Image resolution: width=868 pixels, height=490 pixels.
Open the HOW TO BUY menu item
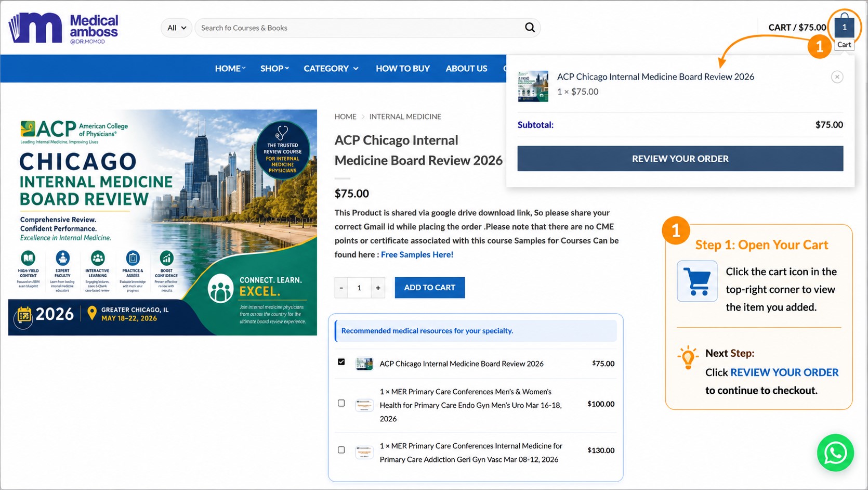coord(403,68)
